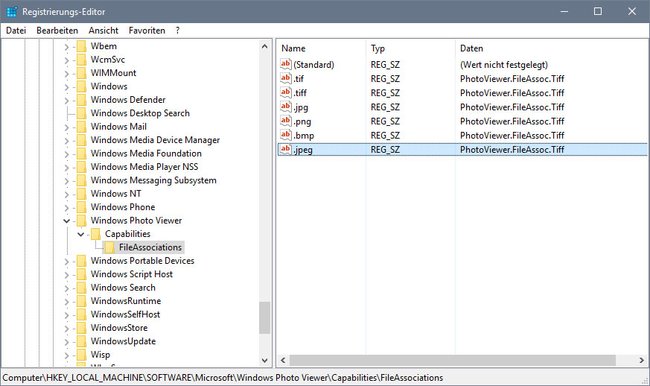Screen dimensions: 650x386
Task: Sort by the Typ column header
Action: [x=410, y=48]
